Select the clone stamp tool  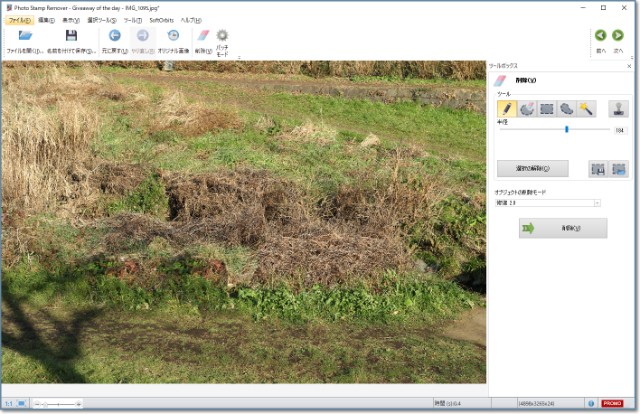pyautogui.click(x=618, y=108)
